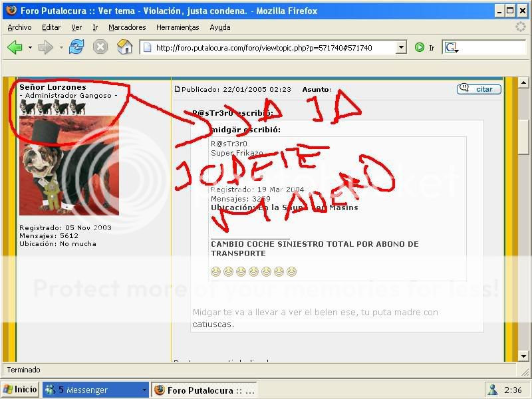This screenshot has height=399, width=532.
Task: Click the citar quote button
Action: point(479,88)
